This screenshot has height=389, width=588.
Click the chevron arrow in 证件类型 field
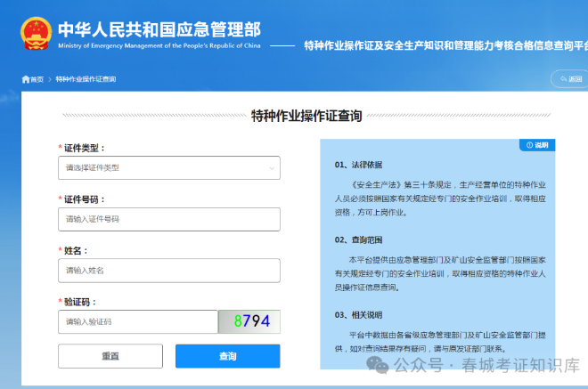click(272, 167)
